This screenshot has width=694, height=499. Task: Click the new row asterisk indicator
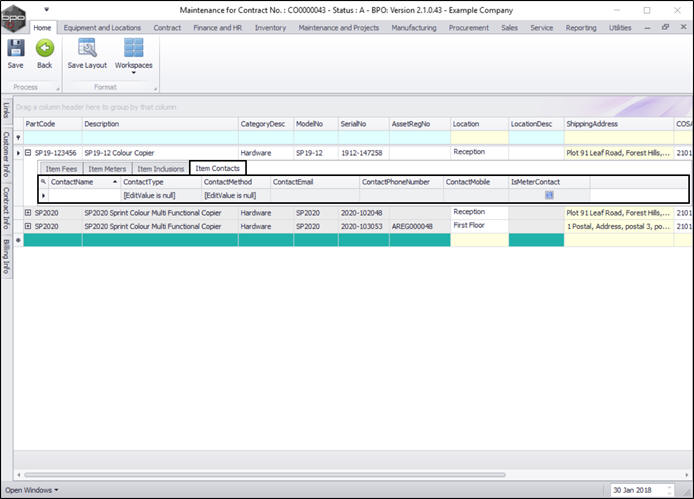(18, 240)
